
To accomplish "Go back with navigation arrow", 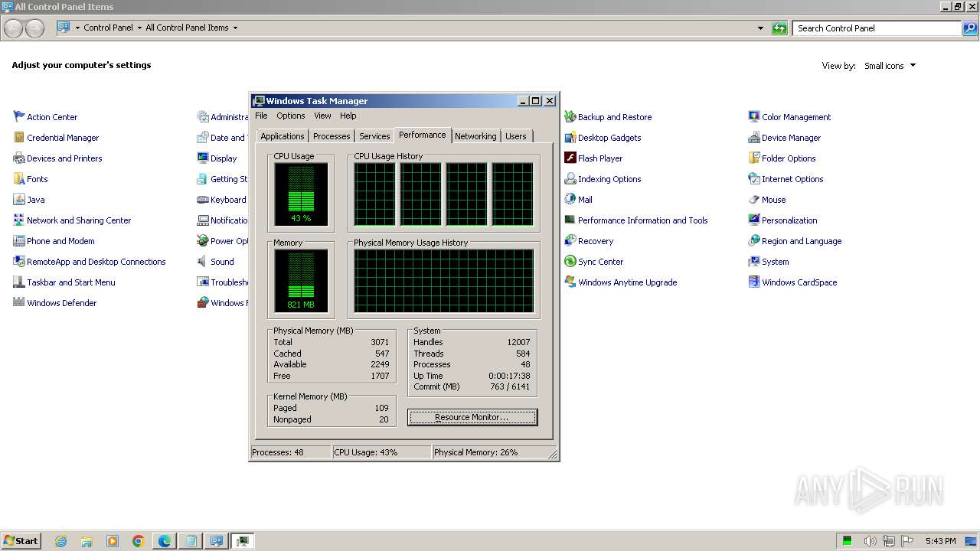I will click(x=14, y=28).
